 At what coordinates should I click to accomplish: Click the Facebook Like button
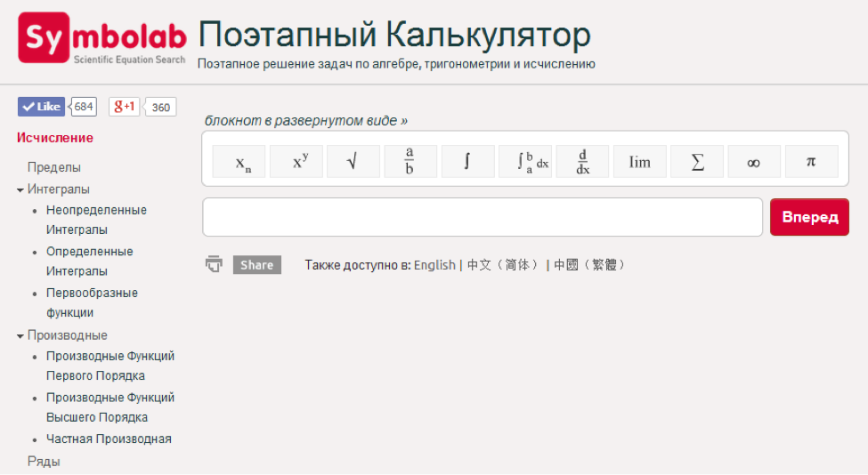[41, 107]
